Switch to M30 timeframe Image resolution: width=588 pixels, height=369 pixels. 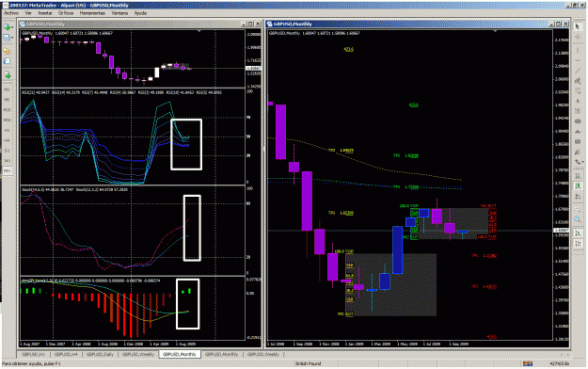(x=7, y=120)
